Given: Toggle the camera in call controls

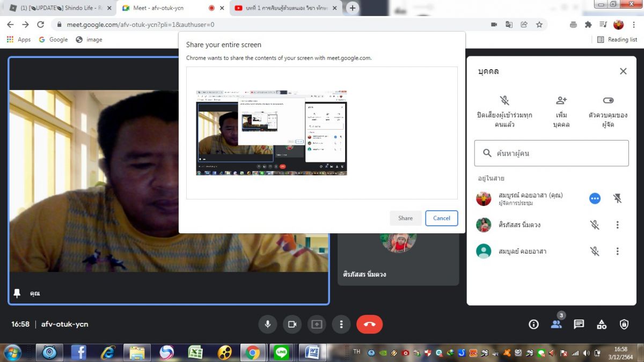Looking at the screenshot, I should point(292,324).
